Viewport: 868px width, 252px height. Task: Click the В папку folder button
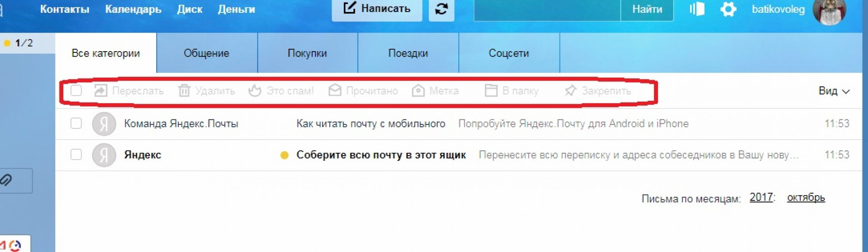[511, 91]
